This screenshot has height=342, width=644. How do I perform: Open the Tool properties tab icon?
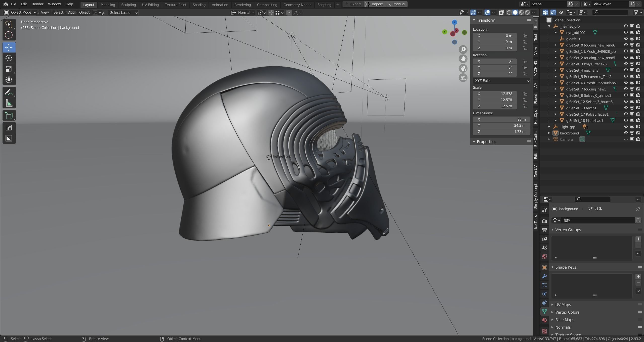(x=544, y=210)
